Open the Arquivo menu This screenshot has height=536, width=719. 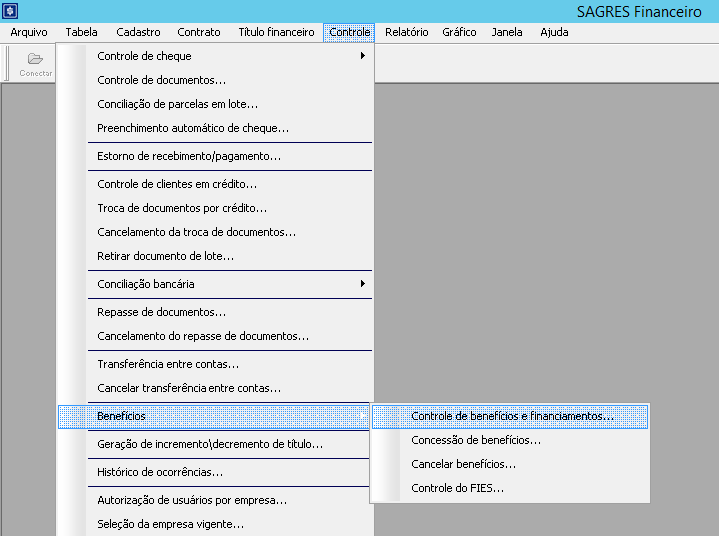coord(29,32)
